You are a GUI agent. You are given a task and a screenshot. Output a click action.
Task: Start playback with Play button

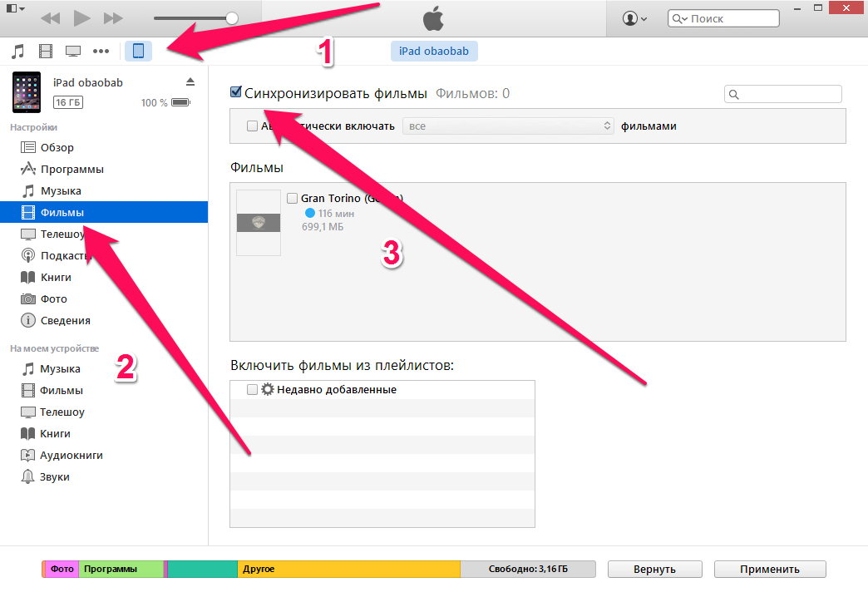82,18
